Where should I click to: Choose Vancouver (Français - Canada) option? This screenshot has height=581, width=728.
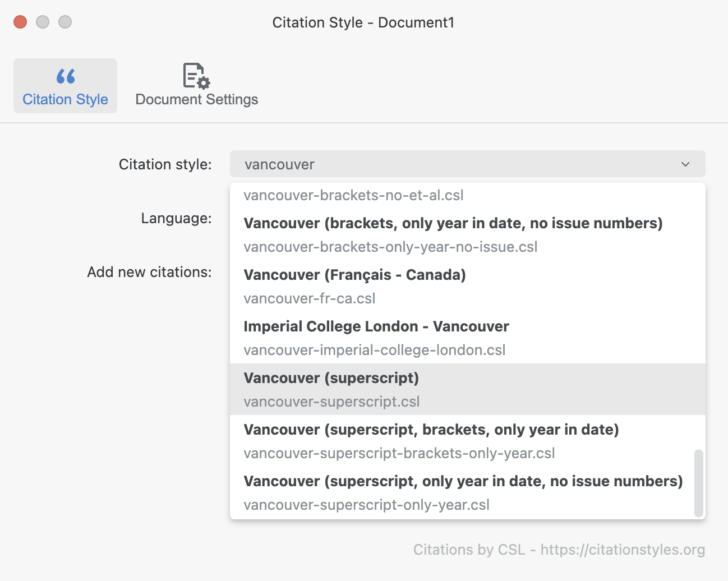(x=468, y=286)
